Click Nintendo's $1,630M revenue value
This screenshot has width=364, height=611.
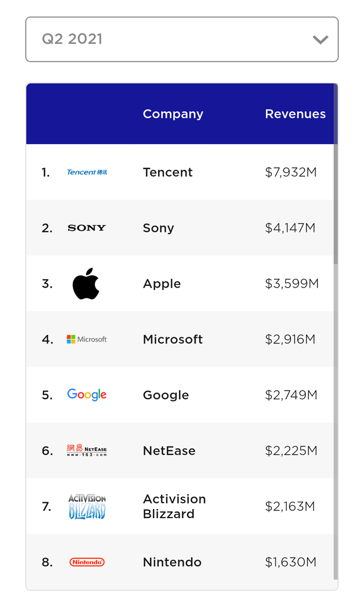click(291, 562)
